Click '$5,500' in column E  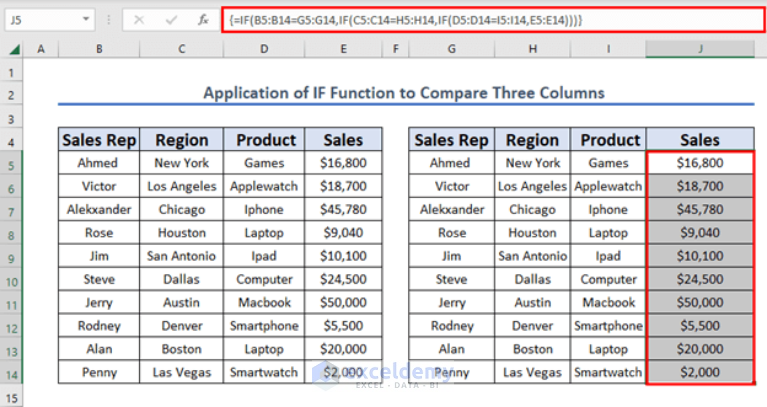[x=343, y=326]
